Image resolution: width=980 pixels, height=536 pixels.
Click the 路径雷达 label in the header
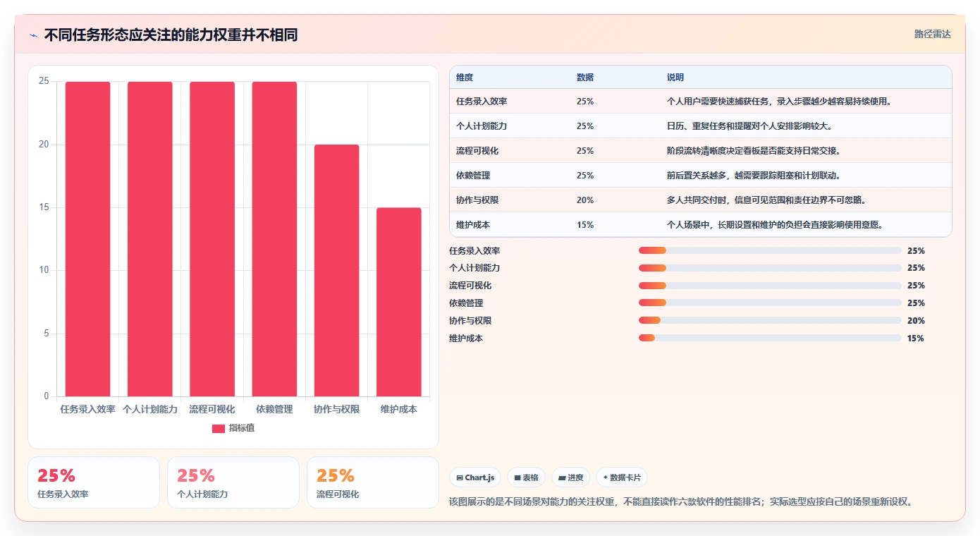tap(932, 34)
